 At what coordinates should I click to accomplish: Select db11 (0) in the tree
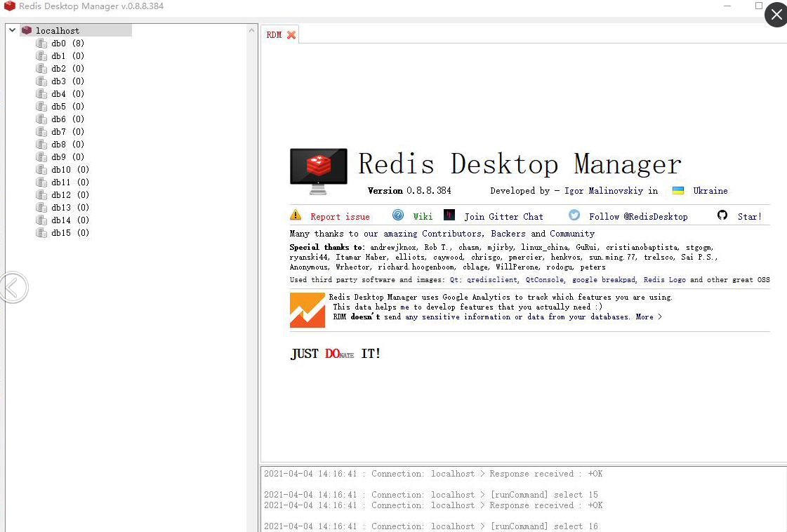[70, 182]
